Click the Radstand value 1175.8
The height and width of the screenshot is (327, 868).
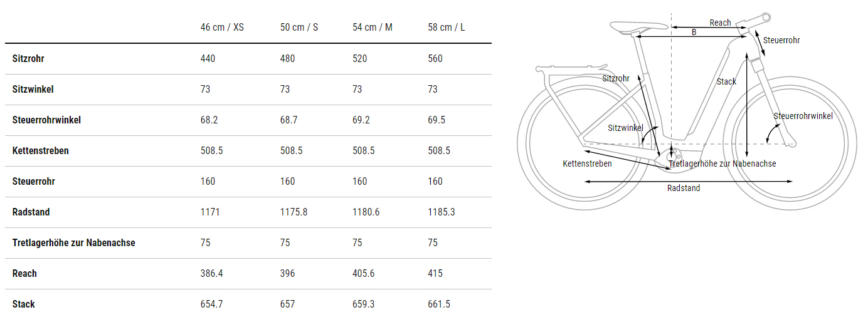coord(294,212)
